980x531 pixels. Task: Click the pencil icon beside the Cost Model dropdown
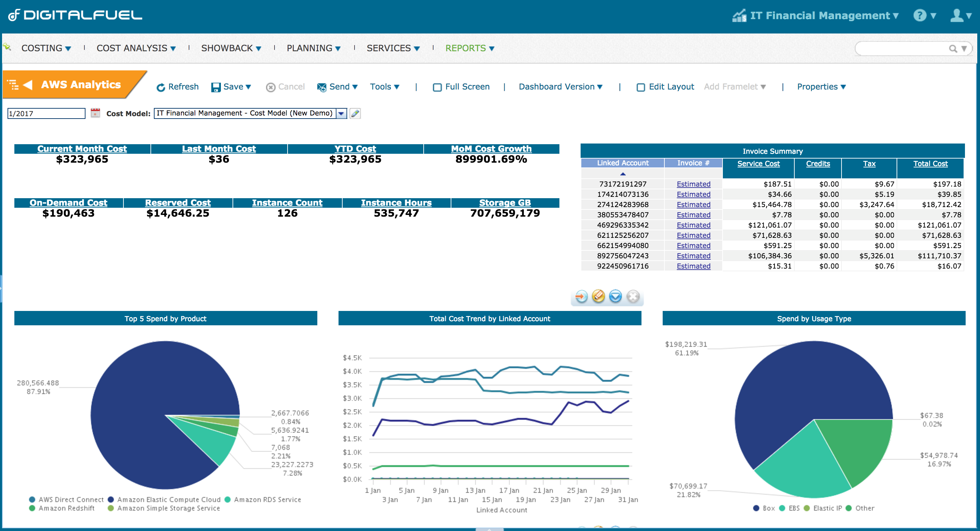click(355, 113)
